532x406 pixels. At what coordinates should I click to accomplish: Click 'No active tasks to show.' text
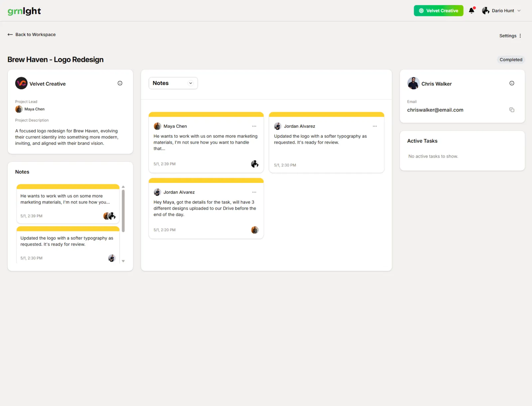click(x=433, y=156)
